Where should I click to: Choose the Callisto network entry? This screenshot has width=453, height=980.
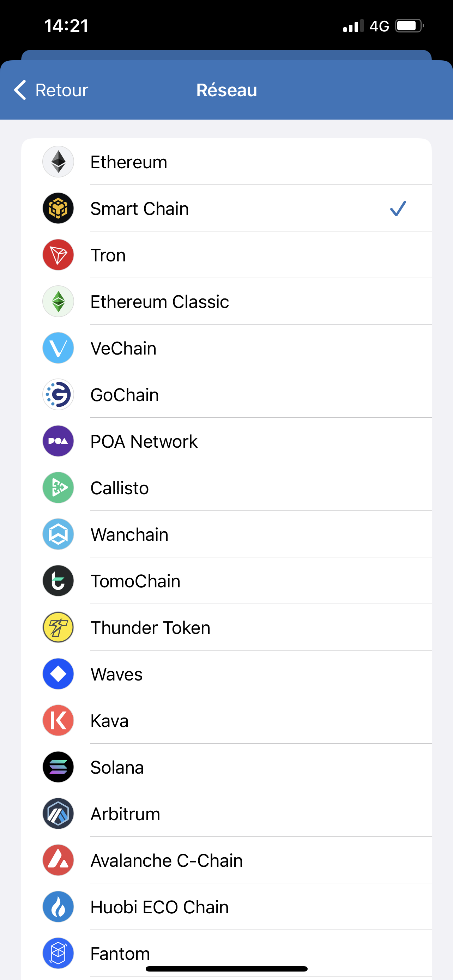tap(120, 488)
